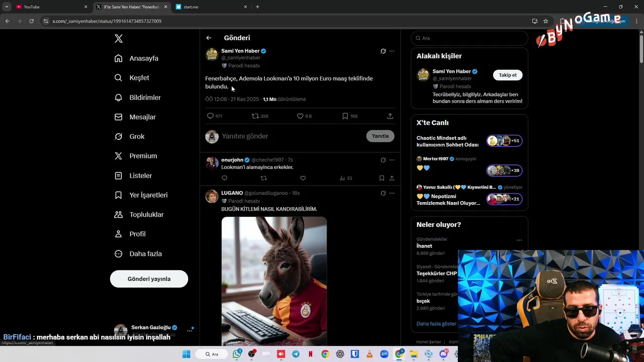Open more options on LUGANO's reply
The image size is (644, 362).
point(392,194)
